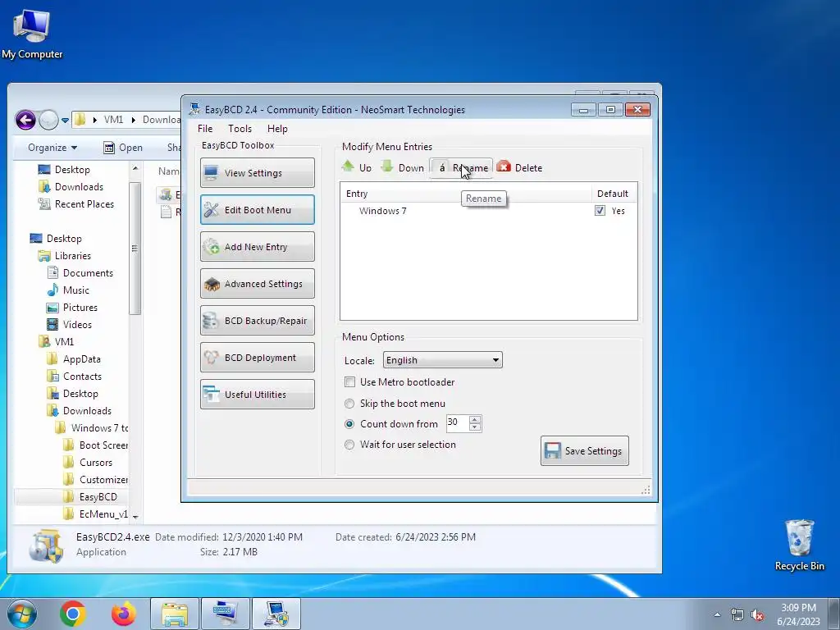Open BCD Deployment section
Screen dimensions: 840x630
tap(257, 358)
